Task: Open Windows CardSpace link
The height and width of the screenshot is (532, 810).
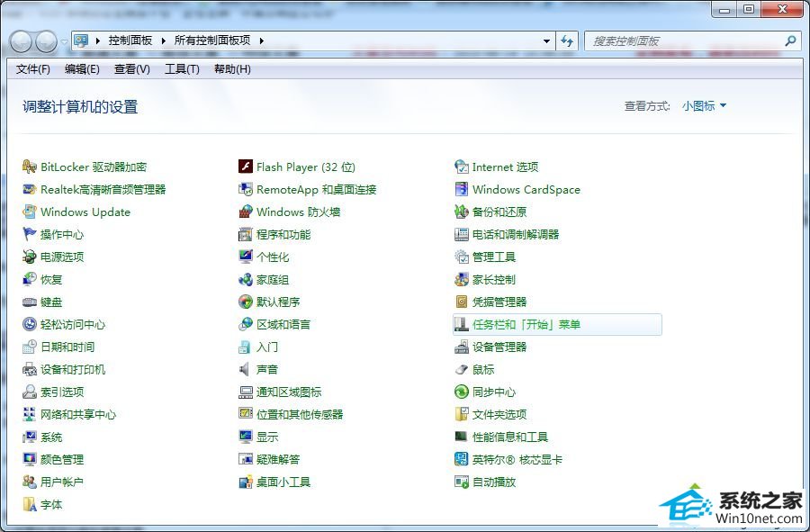Action: coord(526,190)
